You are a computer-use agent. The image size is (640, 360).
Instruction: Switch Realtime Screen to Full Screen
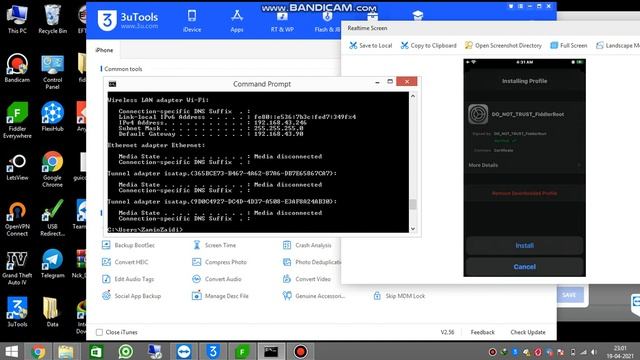569,45
